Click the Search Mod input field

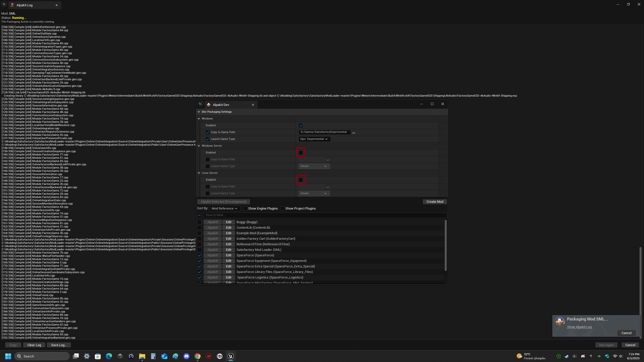(325, 215)
